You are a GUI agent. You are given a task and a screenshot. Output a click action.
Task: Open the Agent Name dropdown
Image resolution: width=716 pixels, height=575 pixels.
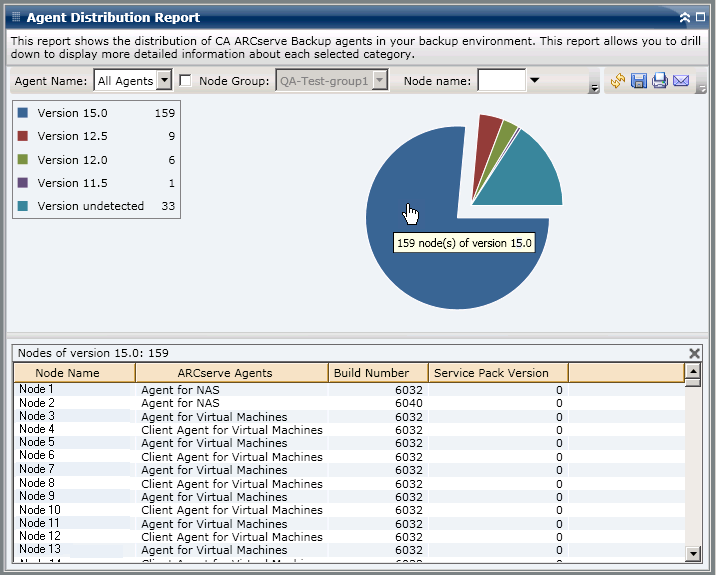click(x=165, y=81)
